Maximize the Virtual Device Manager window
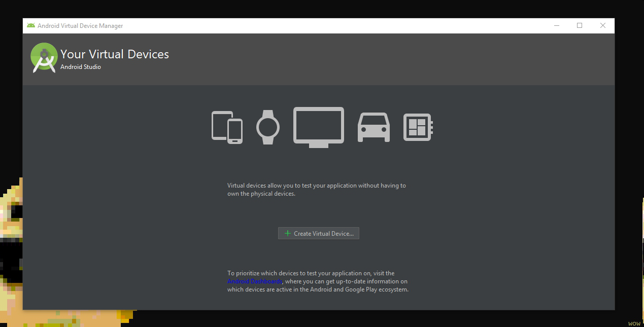This screenshot has width=644, height=327. point(579,25)
